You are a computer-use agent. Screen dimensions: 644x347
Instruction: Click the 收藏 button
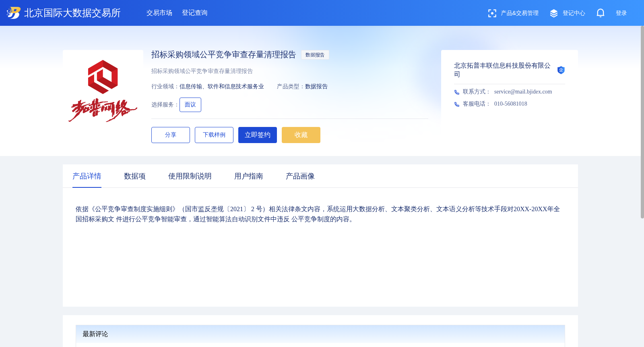coord(301,135)
